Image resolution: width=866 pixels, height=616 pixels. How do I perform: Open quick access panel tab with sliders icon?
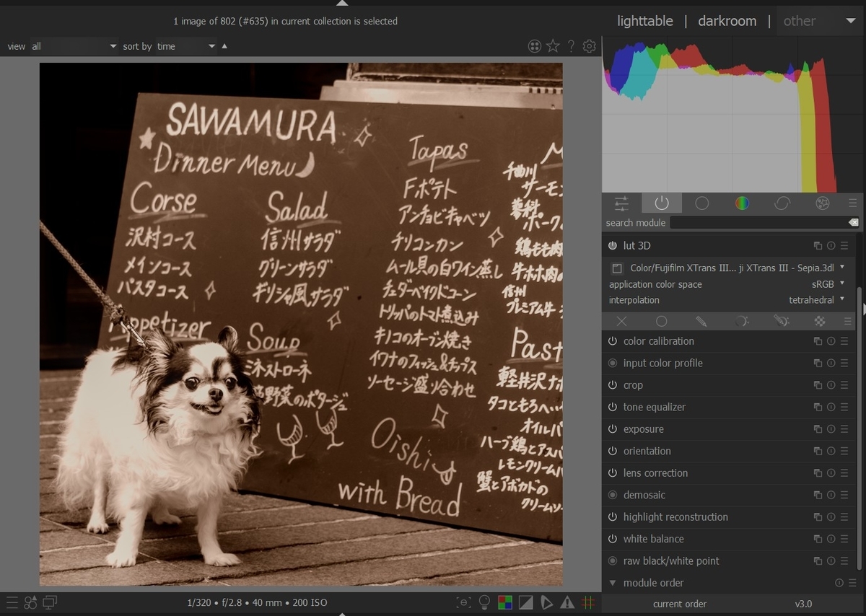tap(621, 203)
